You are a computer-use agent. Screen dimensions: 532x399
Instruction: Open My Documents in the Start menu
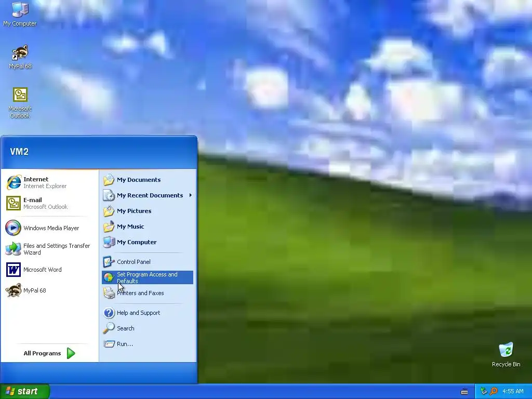148,180
